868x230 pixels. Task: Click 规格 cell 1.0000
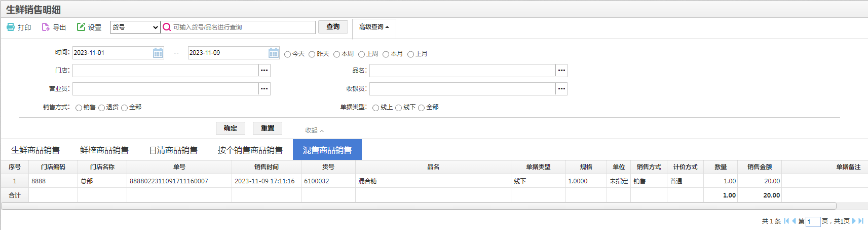(586, 181)
